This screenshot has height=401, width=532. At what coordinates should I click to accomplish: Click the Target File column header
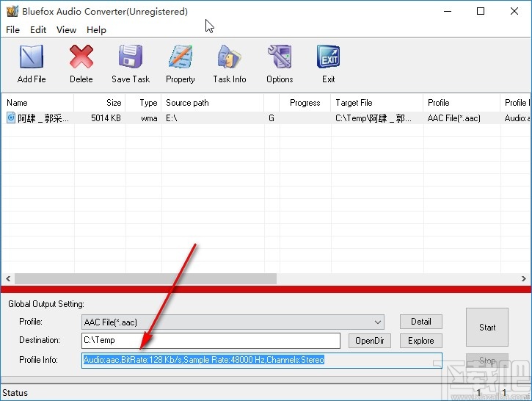(376, 103)
